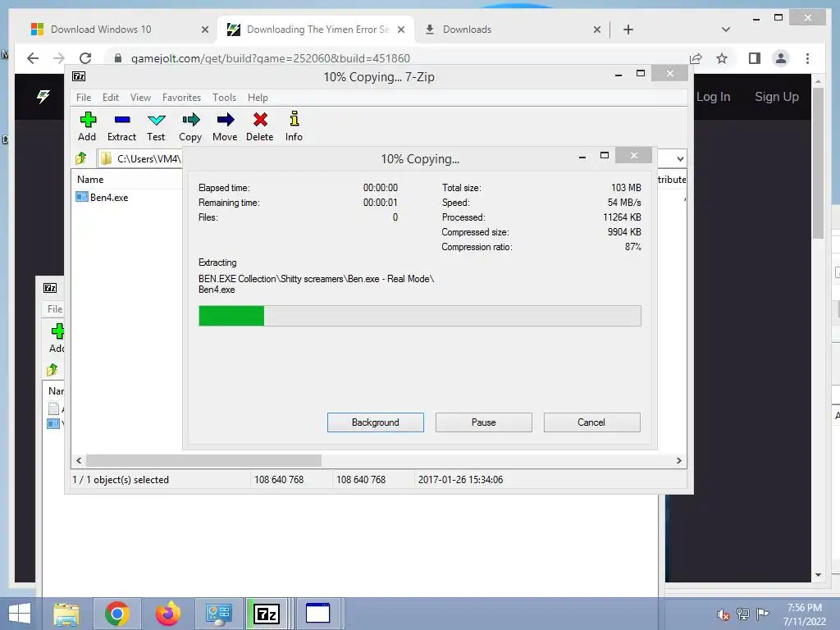Screen dimensions: 840x630
Task: Click the share page icon in address bar
Action: (x=696, y=58)
